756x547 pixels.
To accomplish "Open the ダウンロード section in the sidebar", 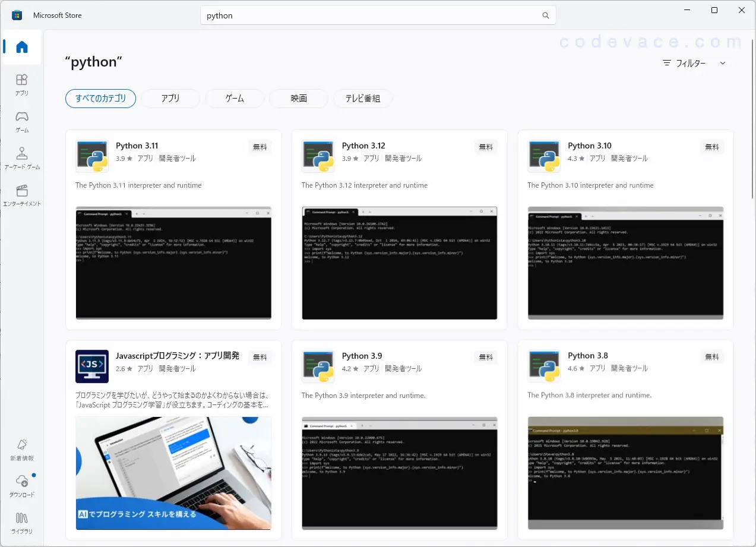I will [21, 486].
